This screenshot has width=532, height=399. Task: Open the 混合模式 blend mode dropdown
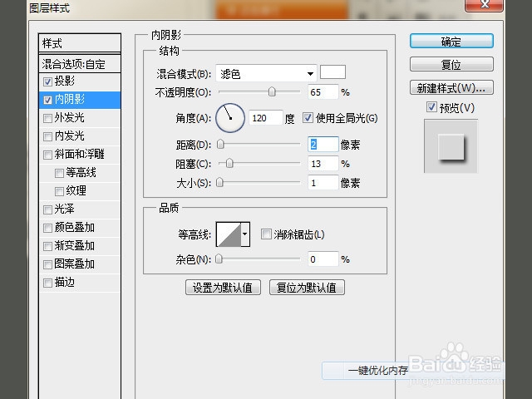(x=266, y=73)
